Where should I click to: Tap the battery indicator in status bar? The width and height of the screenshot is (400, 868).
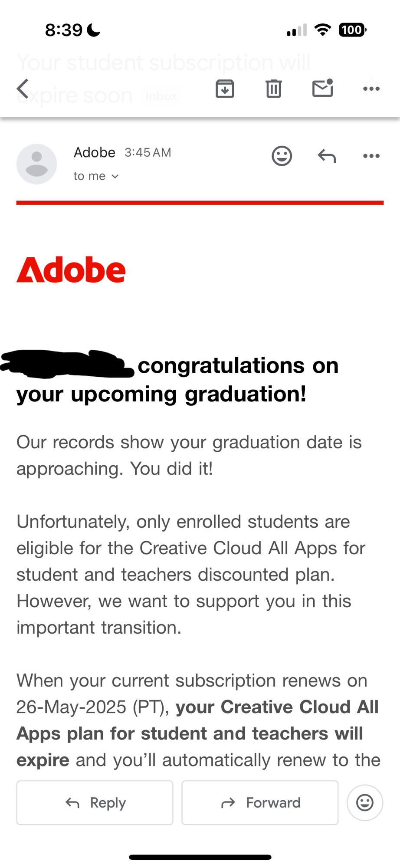click(x=352, y=30)
